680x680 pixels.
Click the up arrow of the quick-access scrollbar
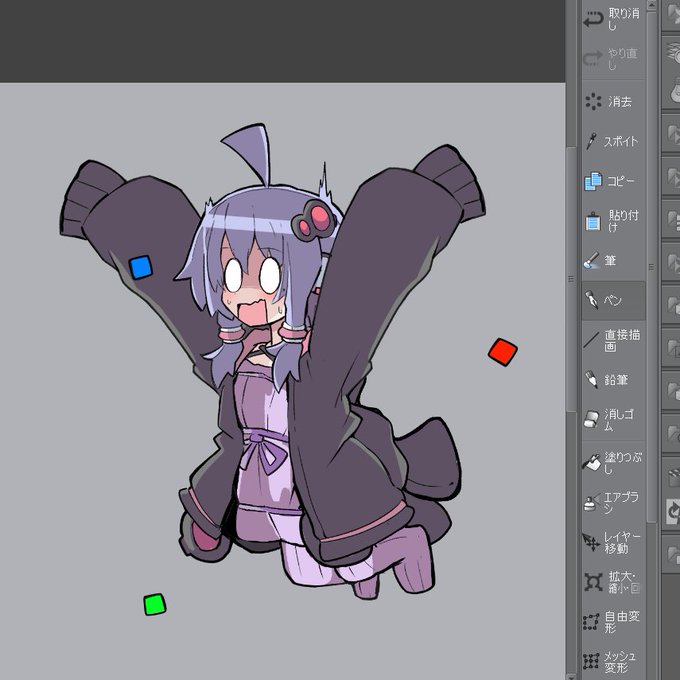click(x=652, y=5)
